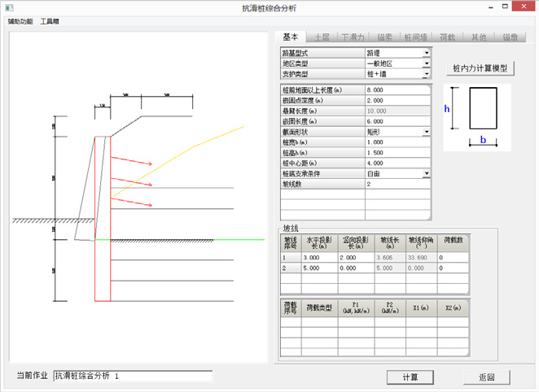Expand the 桩底支承条件 dropdown
The width and height of the screenshot is (539, 392).
(426, 174)
